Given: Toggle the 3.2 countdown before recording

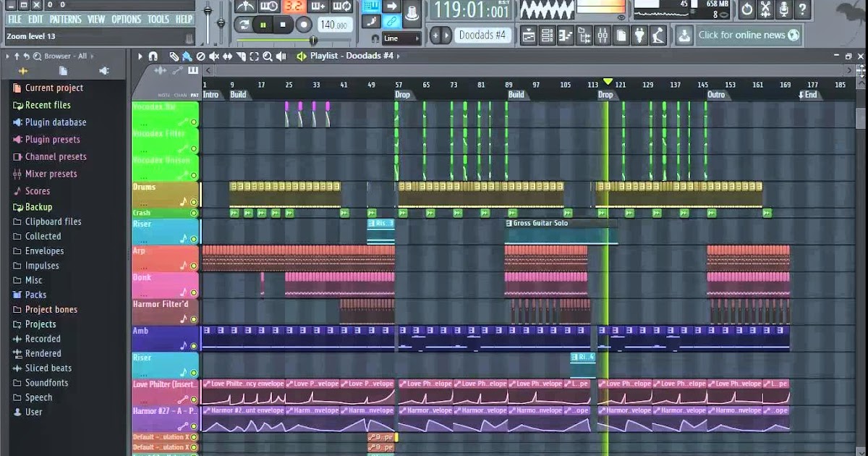Looking at the screenshot, I should [294, 7].
